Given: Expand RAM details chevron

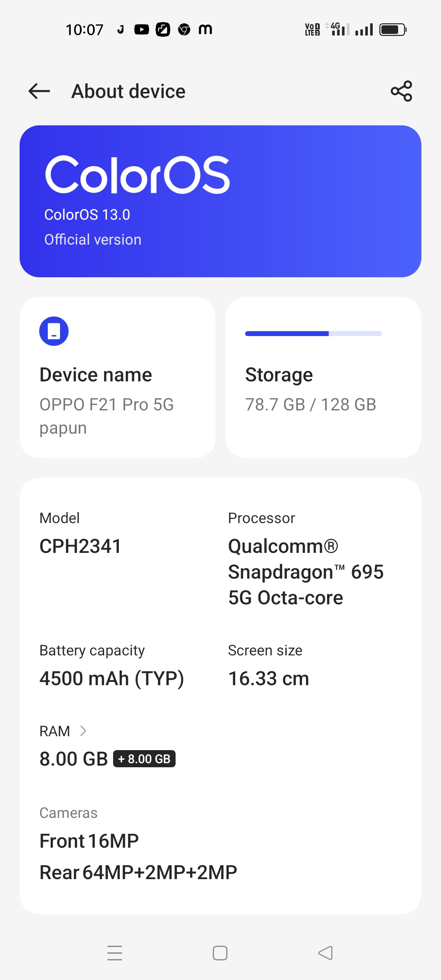Looking at the screenshot, I should point(83,731).
